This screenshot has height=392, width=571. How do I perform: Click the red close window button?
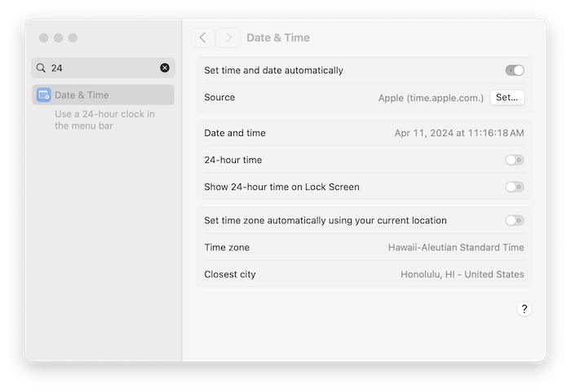tap(44, 37)
